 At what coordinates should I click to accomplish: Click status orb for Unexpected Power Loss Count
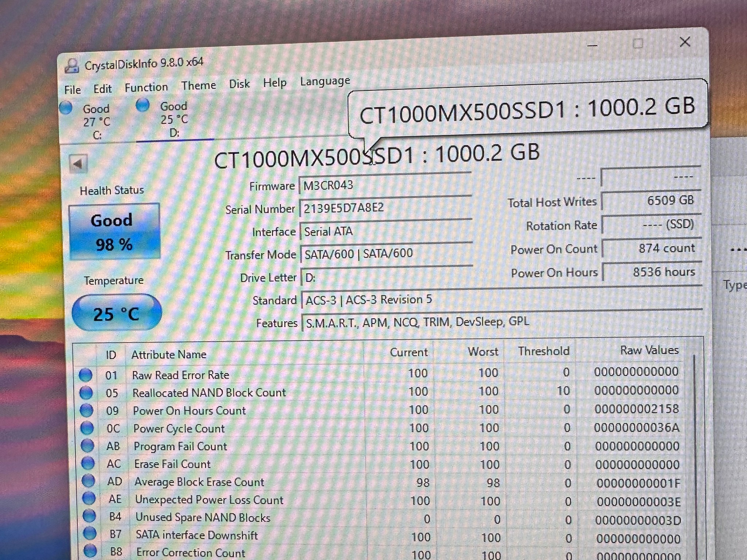pyautogui.click(x=89, y=499)
